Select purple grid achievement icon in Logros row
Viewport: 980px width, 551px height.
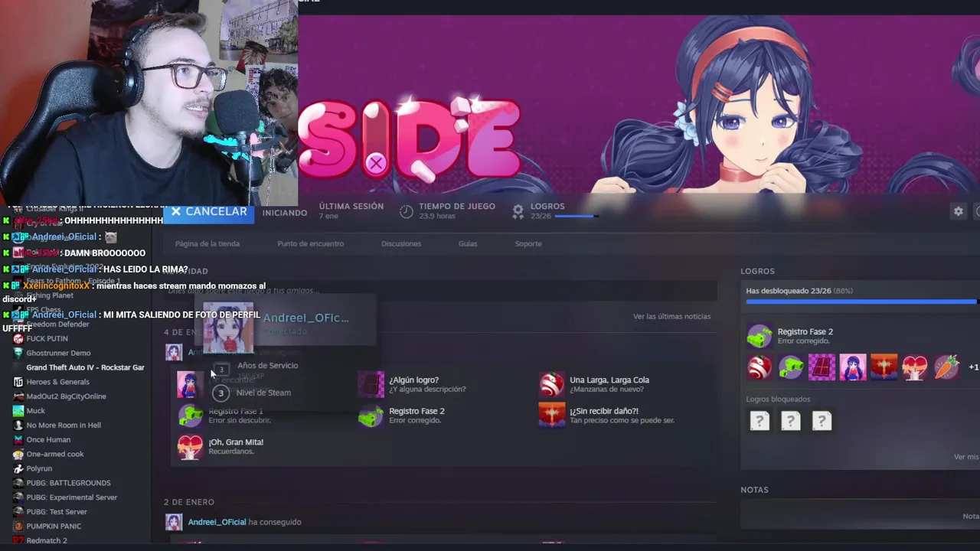tap(822, 367)
